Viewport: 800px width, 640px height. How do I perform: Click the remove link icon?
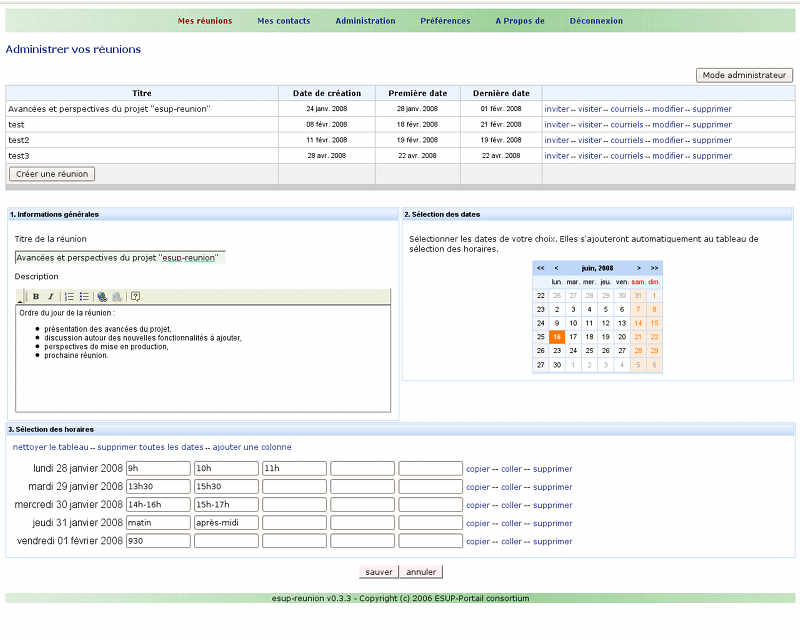tap(117, 297)
